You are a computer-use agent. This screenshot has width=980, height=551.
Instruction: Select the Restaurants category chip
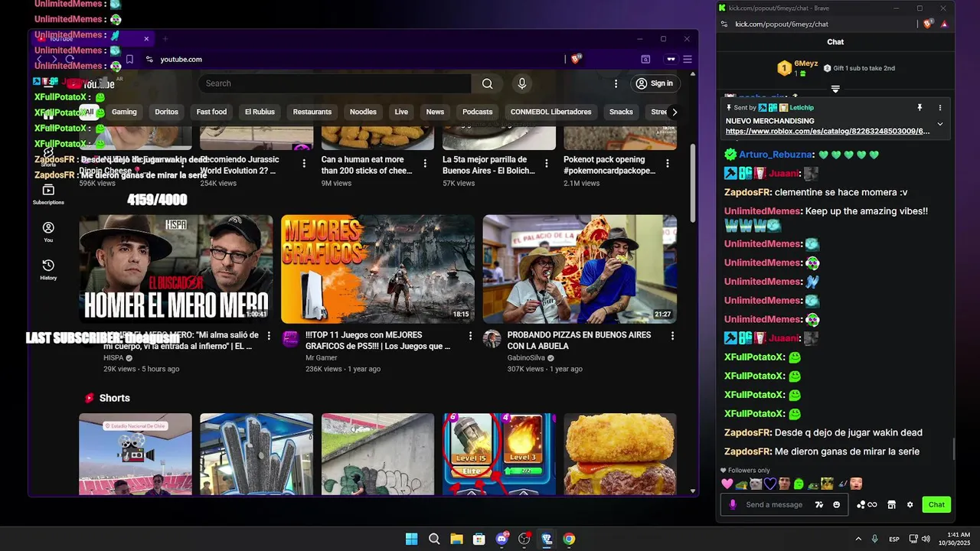(x=312, y=112)
